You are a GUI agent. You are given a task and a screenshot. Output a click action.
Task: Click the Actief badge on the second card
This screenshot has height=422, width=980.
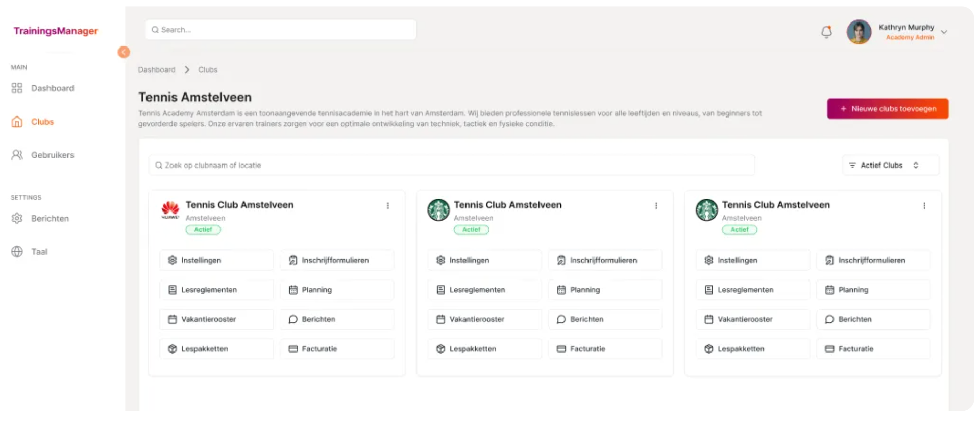(471, 230)
